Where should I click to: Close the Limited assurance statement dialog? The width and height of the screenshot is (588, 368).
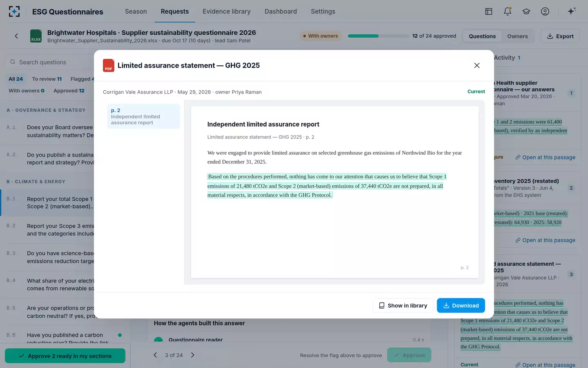pyautogui.click(x=477, y=65)
